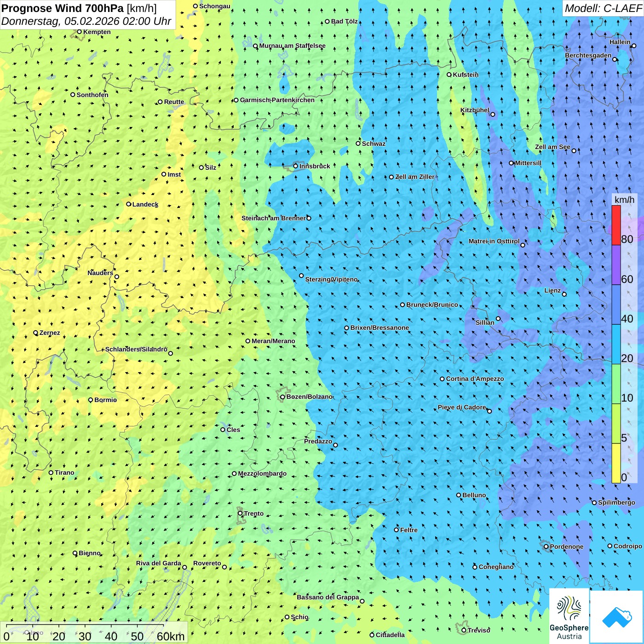Click the yellow 0 km/h legend segment
Screen dimensions: 644x644
(x=616, y=463)
